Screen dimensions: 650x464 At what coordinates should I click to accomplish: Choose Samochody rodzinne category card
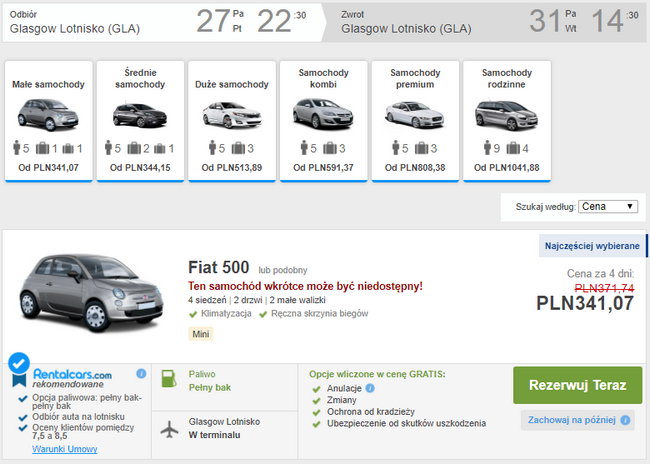(x=507, y=121)
